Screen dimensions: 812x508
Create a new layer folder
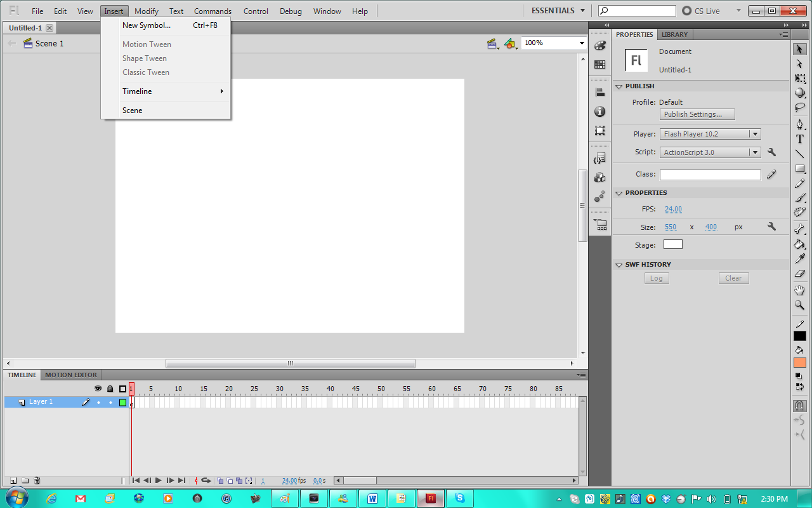[25, 481]
